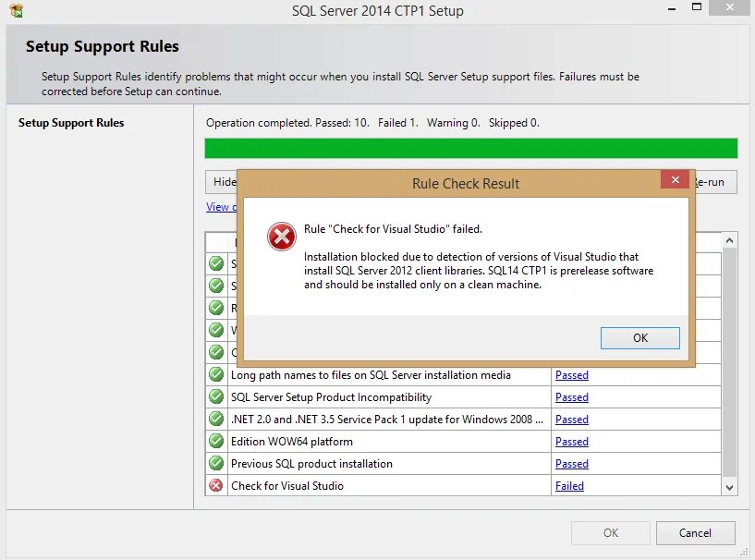Select the Edition WOW64 platform rule text
Screen dimensions: 755x560
pyautogui.click(x=292, y=442)
